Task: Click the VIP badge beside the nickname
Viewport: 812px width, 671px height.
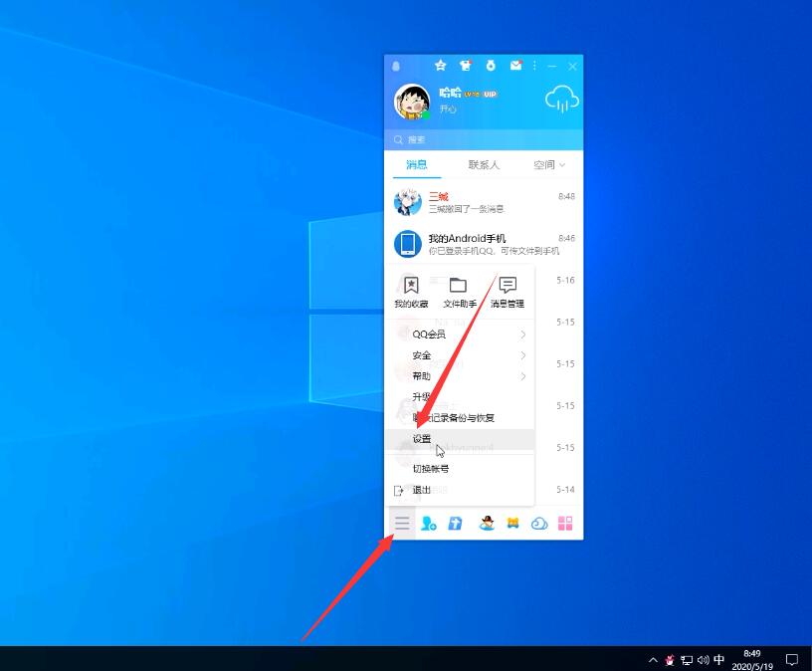Action: 490,95
